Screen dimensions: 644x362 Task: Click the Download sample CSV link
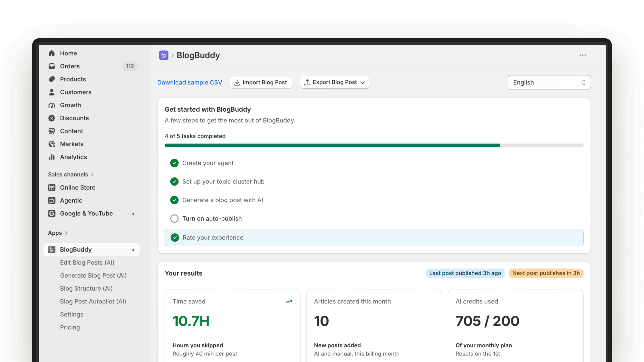pyautogui.click(x=190, y=82)
